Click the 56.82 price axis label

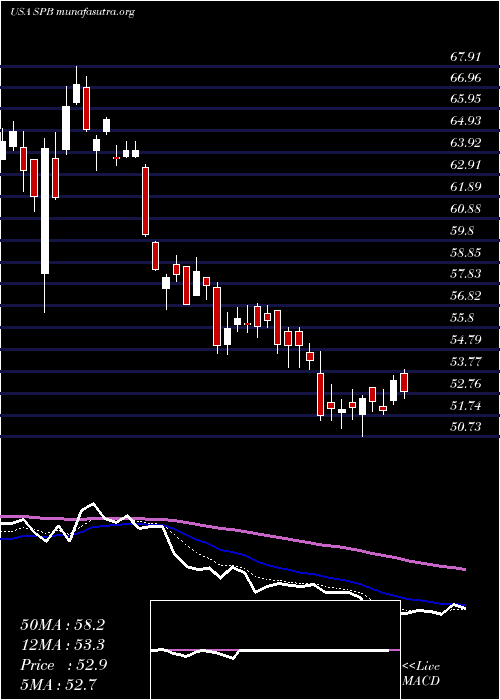tap(466, 296)
